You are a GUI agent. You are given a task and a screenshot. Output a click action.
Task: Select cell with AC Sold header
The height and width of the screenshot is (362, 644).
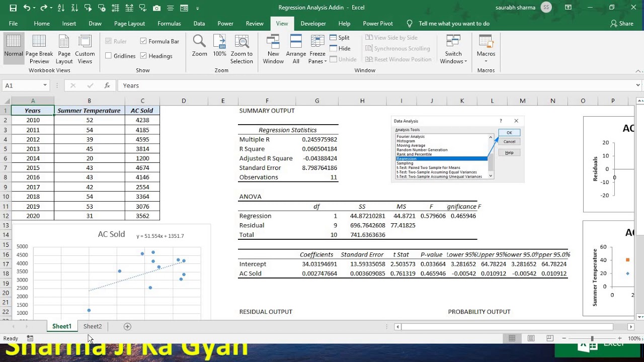[x=142, y=111]
